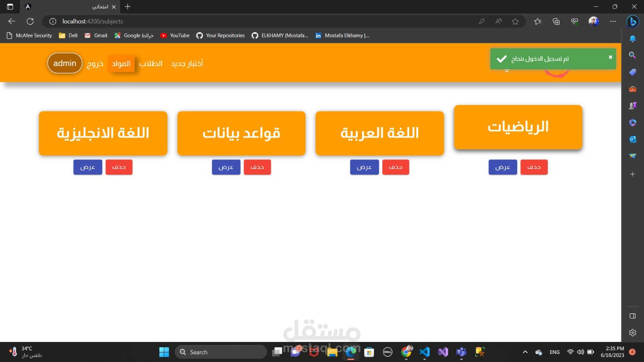Open the Shopping tag in sidebar

click(x=633, y=72)
